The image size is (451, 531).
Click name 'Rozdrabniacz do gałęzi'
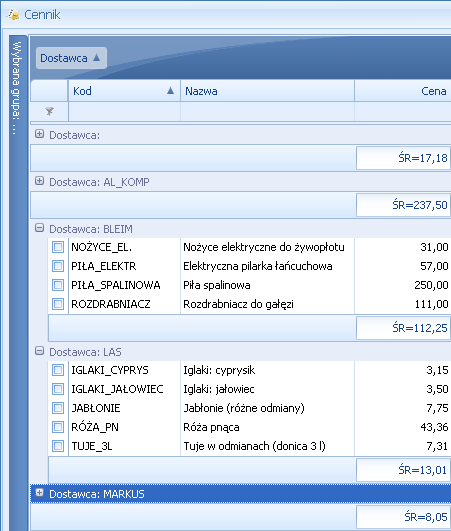tap(238, 304)
